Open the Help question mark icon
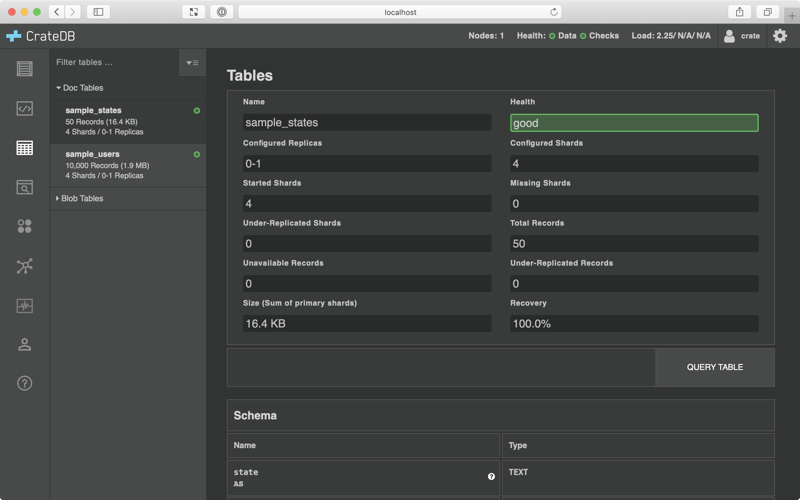This screenshot has height=500, width=800. (24, 383)
